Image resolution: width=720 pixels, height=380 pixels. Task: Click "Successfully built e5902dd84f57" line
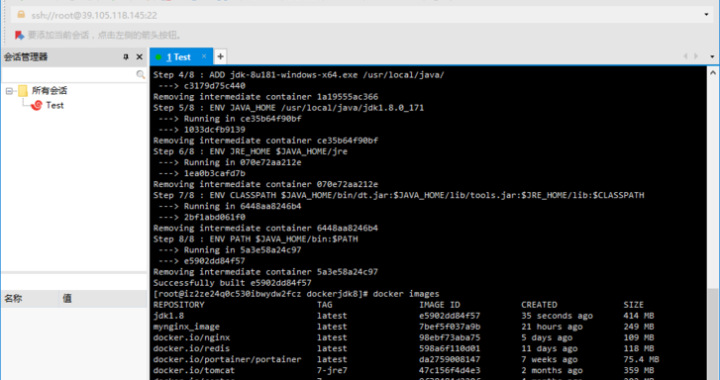(x=232, y=283)
